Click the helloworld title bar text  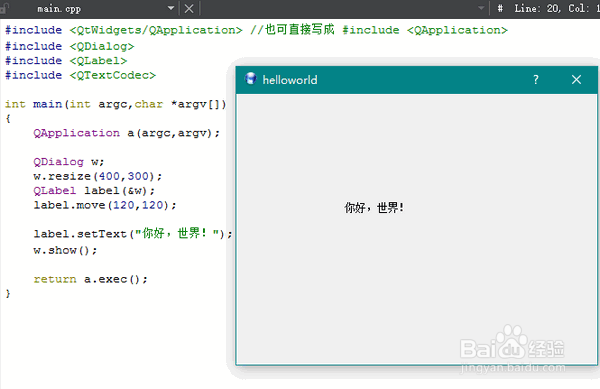pyautogui.click(x=290, y=80)
